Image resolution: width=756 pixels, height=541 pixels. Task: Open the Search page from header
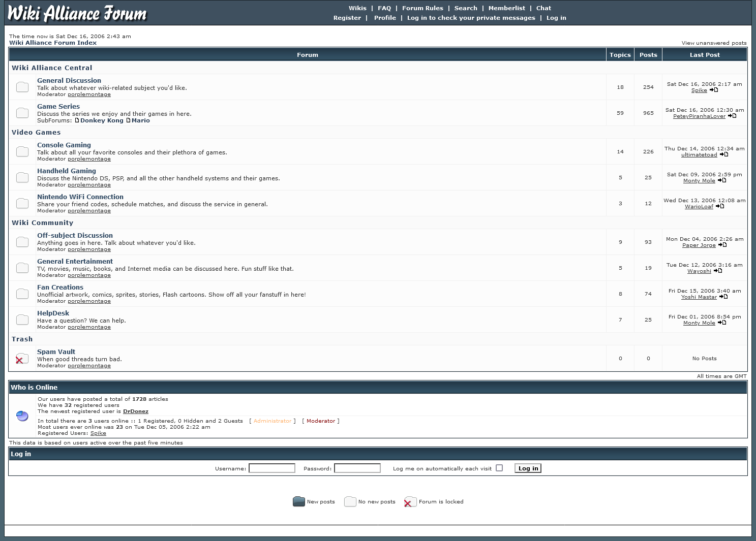[x=465, y=8]
